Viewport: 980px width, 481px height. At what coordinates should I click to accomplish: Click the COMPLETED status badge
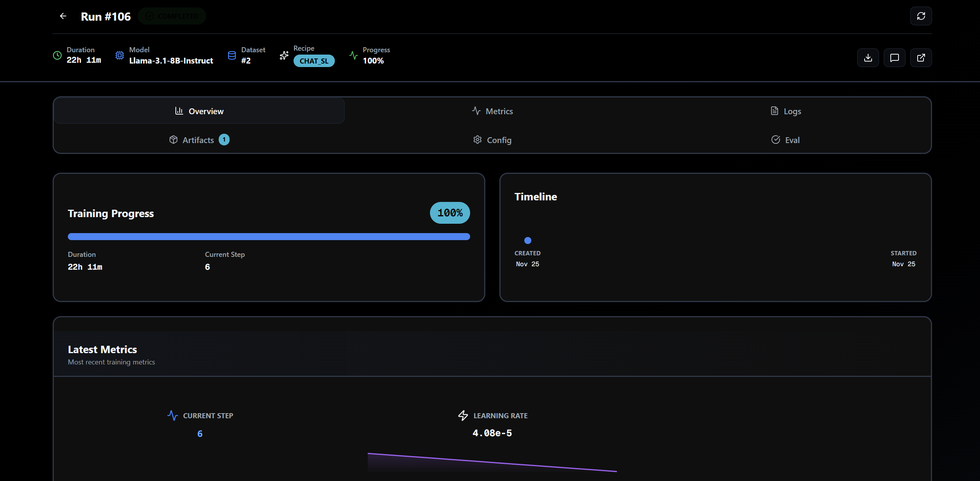[172, 16]
